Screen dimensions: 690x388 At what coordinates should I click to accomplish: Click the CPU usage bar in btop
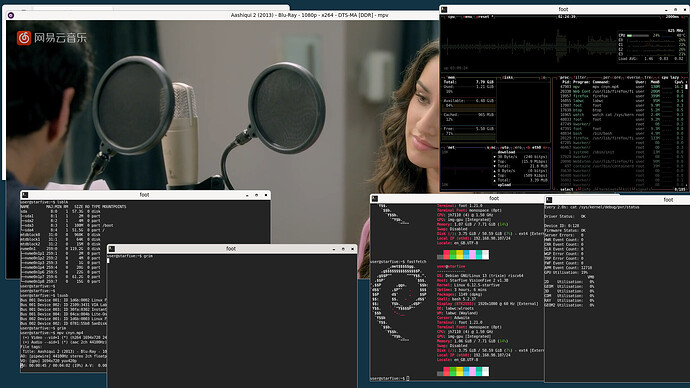coord(638,36)
